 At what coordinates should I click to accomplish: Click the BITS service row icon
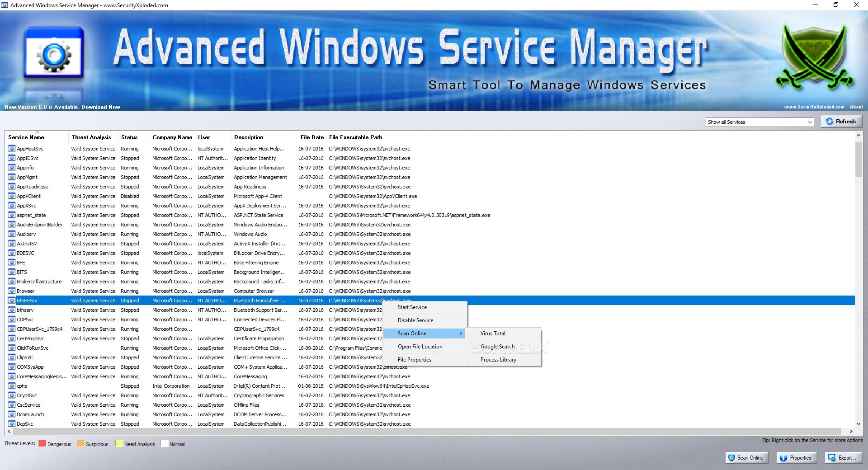[12, 272]
